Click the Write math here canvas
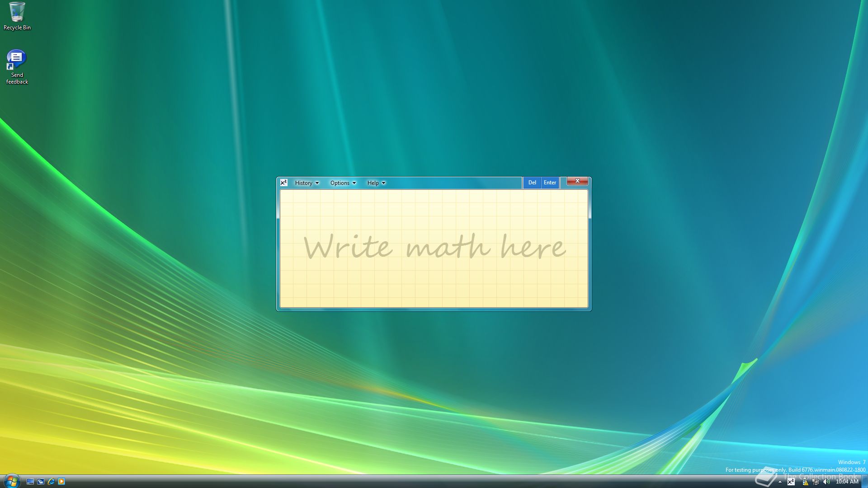Image resolution: width=868 pixels, height=488 pixels. point(434,249)
